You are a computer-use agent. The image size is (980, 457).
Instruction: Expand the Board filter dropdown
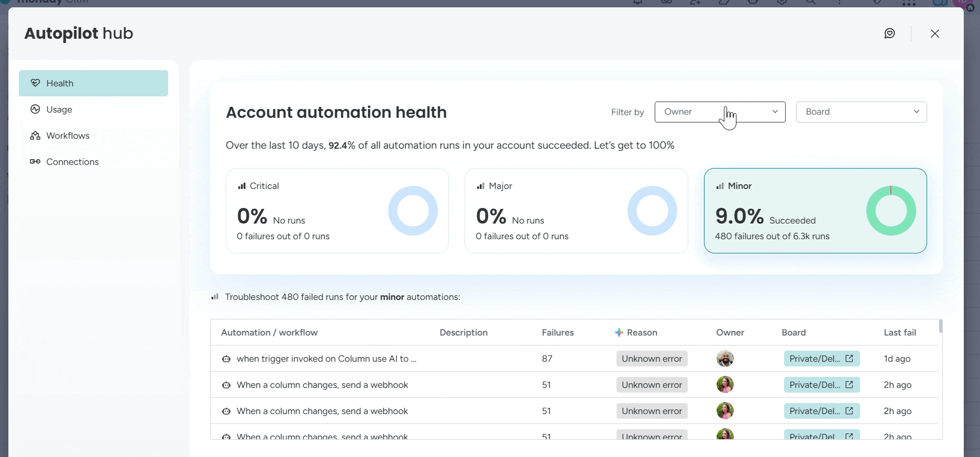pyautogui.click(x=861, y=112)
